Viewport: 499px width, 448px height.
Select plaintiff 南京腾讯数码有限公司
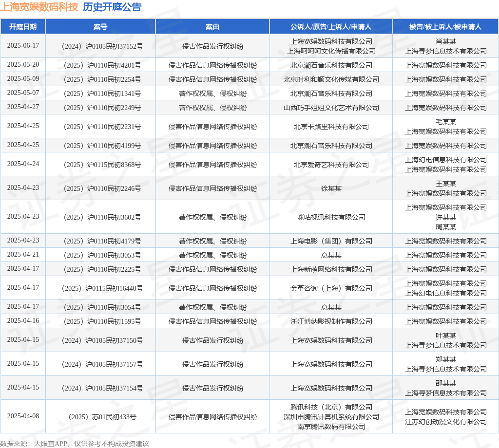[x=331, y=427]
